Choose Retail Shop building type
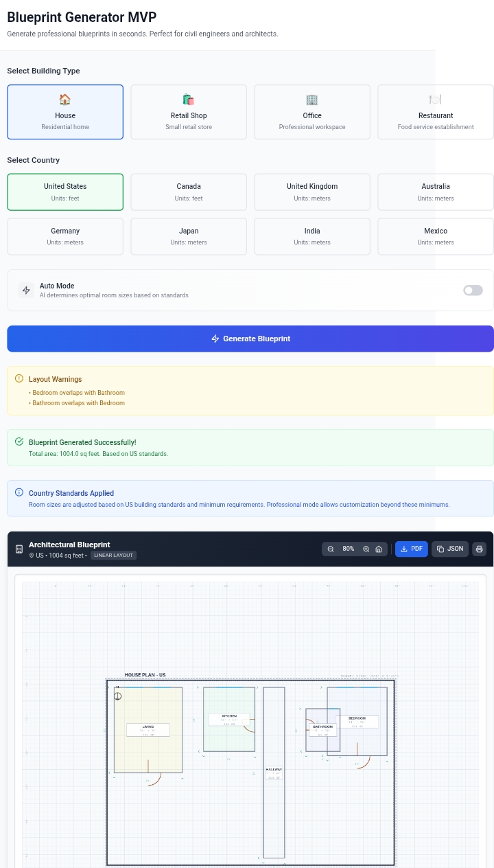The height and width of the screenshot is (868, 494). (189, 112)
